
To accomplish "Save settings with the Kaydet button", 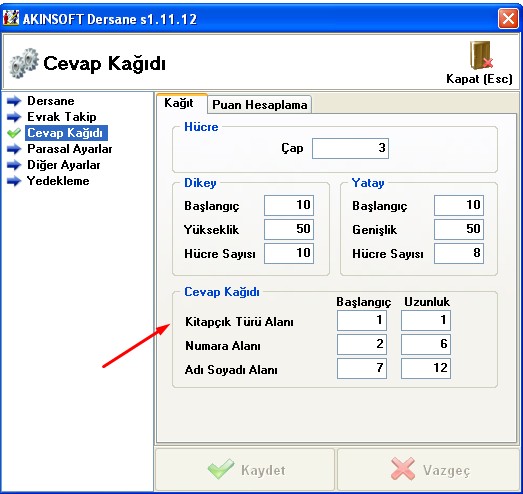I will point(245,470).
